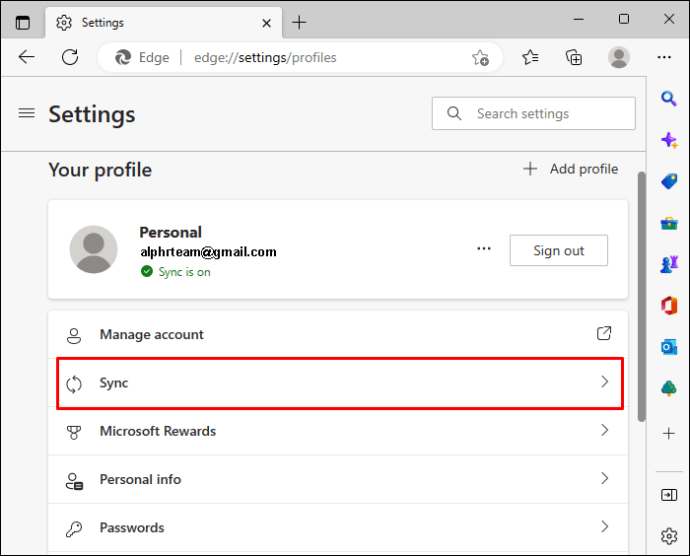690x556 pixels.
Task: Open the Collections toolbar icon
Action: pos(574,57)
